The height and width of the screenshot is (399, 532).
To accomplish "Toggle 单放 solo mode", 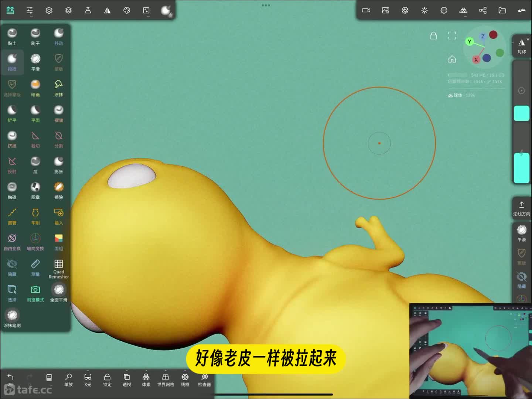I will pyautogui.click(x=68, y=379).
